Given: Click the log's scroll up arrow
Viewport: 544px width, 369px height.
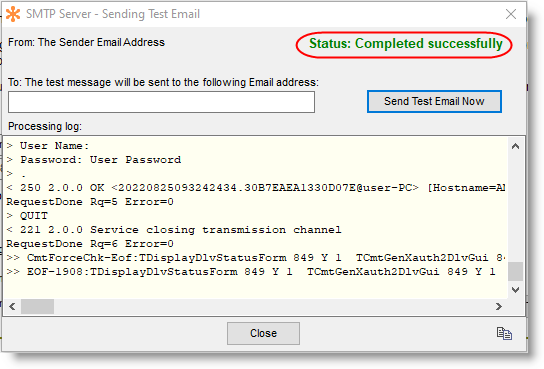Looking at the screenshot, I should (515, 146).
